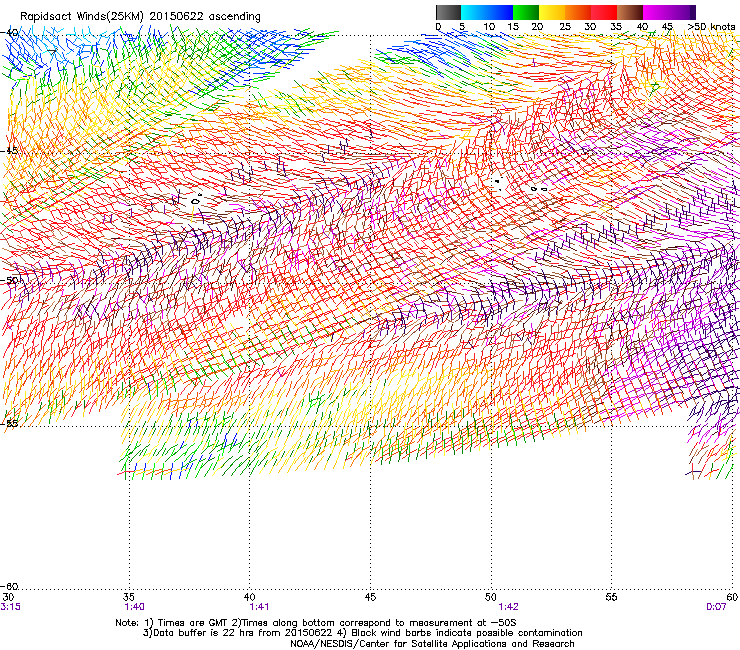Click the '15' label in the speed legend
The image size is (740, 650).
tap(513, 27)
